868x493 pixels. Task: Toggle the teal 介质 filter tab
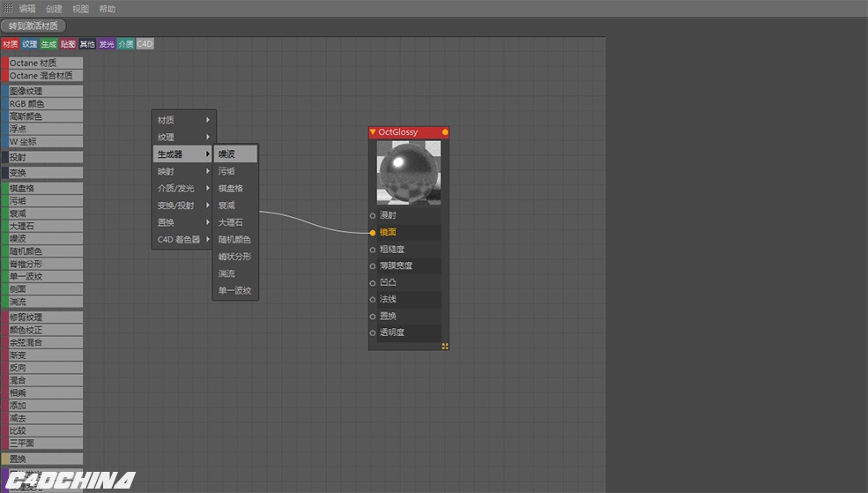pyautogui.click(x=126, y=44)
